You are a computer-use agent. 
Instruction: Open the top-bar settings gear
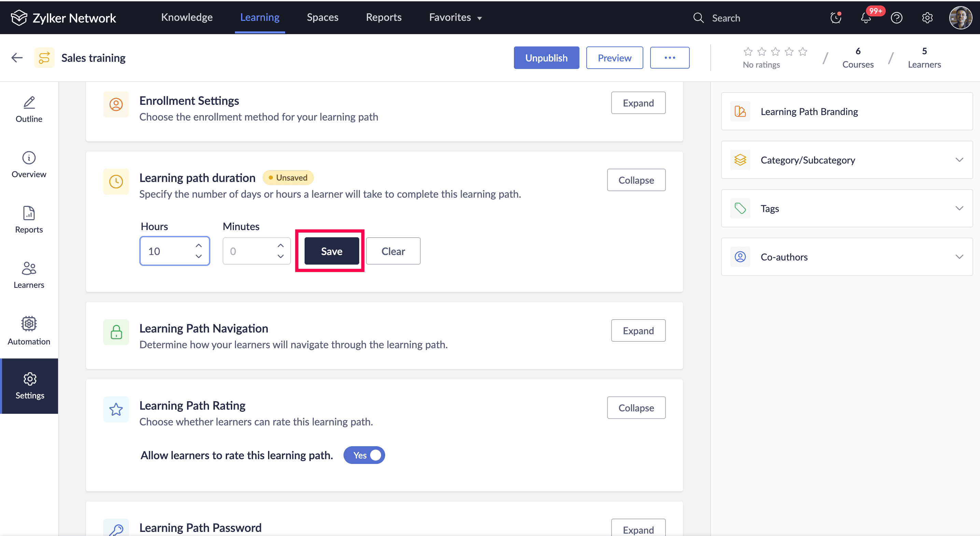tap(927, 18)
